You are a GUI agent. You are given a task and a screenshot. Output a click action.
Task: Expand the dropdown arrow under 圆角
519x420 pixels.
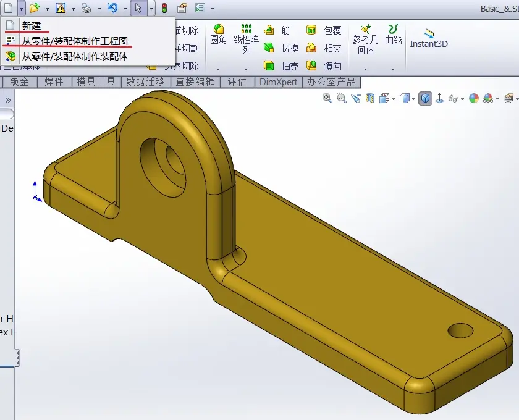coord(219,69)
